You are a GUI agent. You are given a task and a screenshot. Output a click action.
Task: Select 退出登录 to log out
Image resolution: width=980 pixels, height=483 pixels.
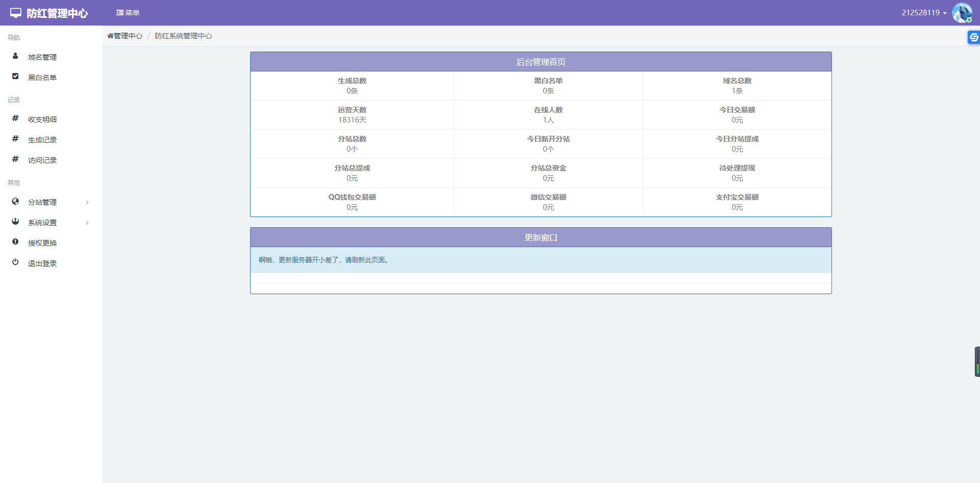pos(42,263)
